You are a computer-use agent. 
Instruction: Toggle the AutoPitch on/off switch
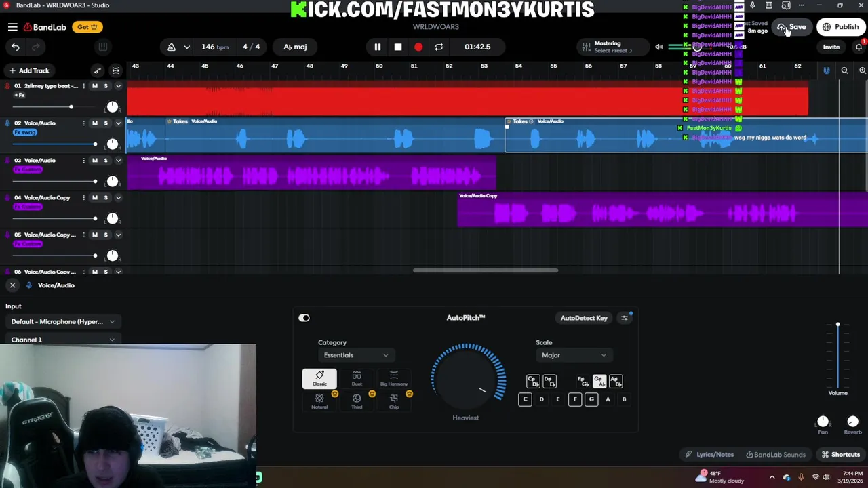point(304,318)
